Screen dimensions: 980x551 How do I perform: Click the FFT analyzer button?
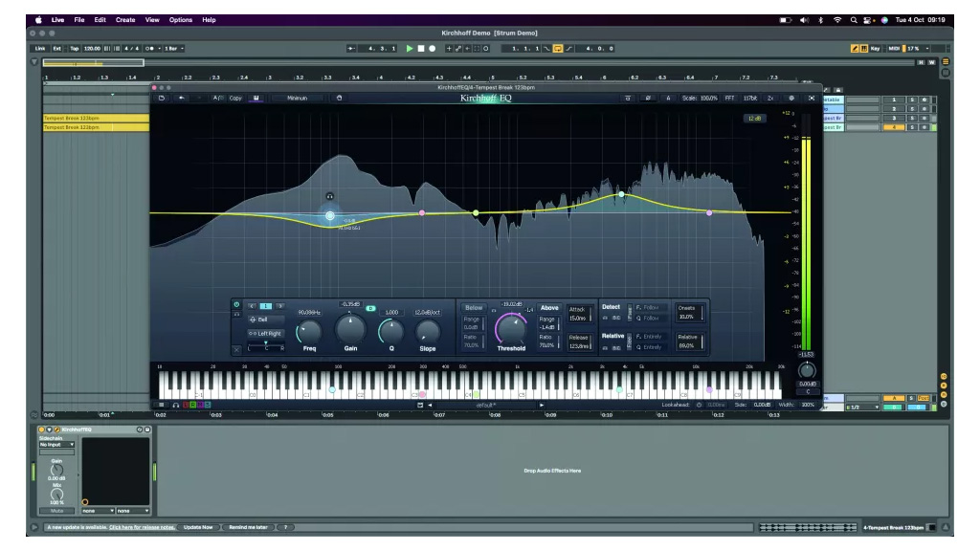point(729,99)
